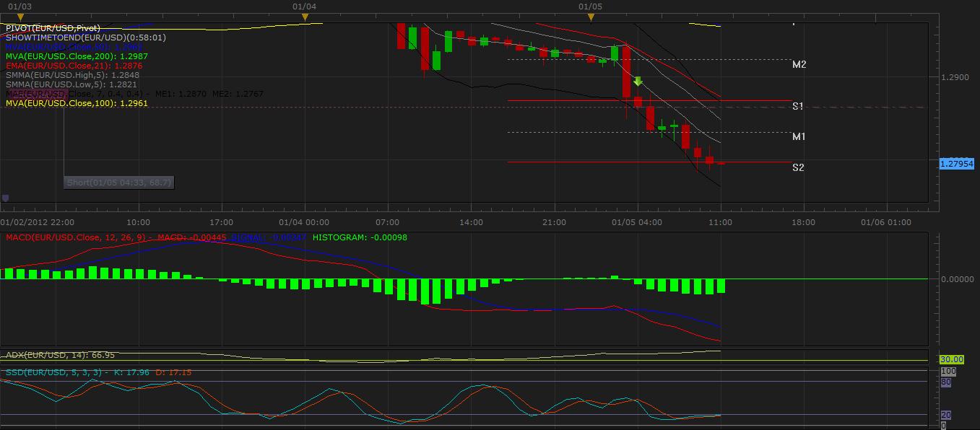
Task: Click the M1 pivot level label
Action: (799, 136)
